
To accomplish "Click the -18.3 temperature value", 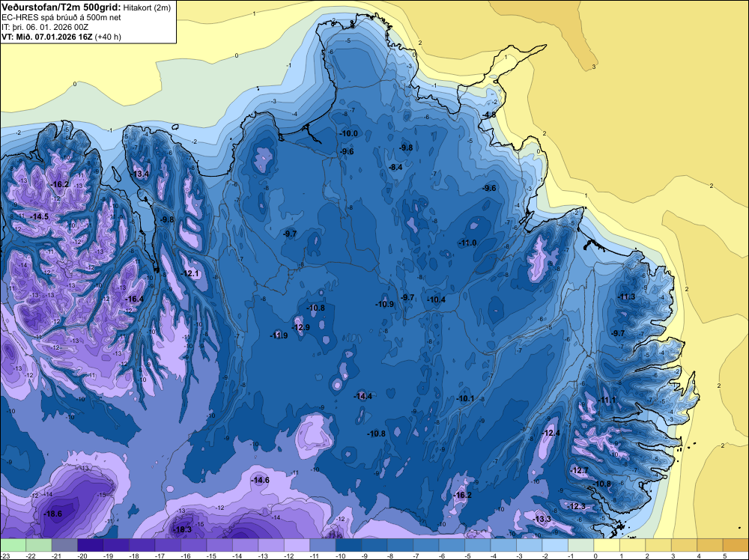I will pos(182,529).
